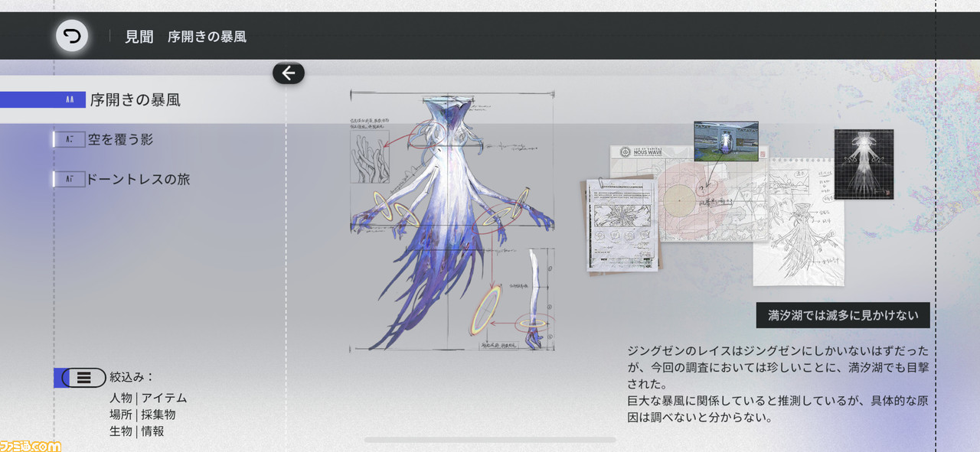Click the 満汐湖では滅多に見かけない label
980x452 pixels.
(x=843, y=315)
